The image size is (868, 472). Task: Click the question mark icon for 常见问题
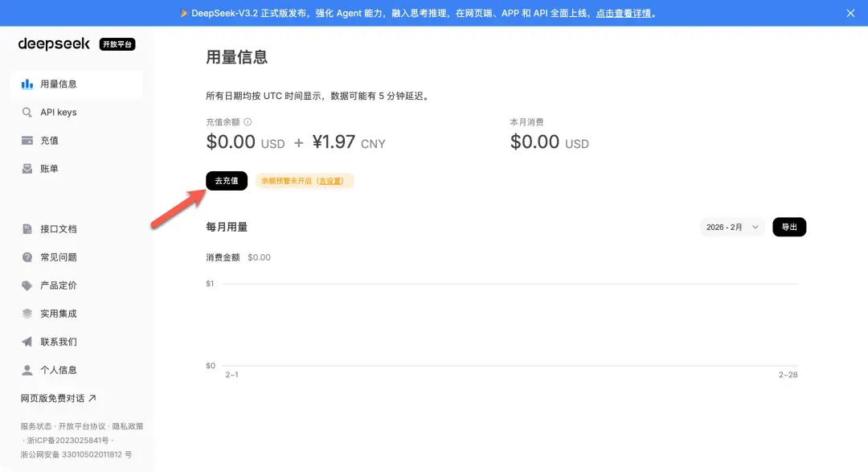pos(27,257)
